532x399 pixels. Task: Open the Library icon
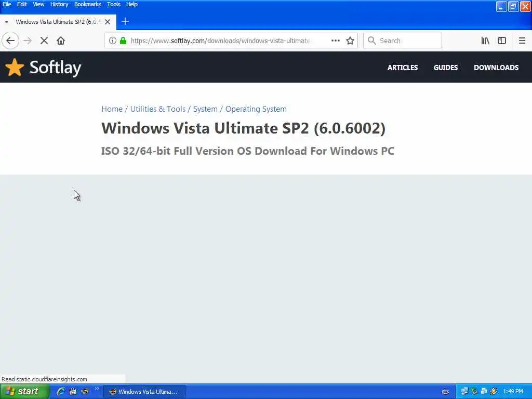485,41
